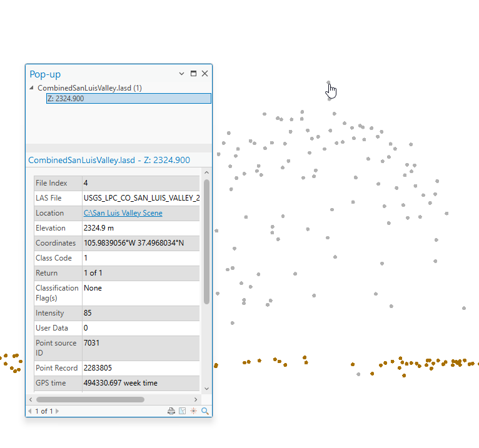Click the Point Record value 2283805

98,368
